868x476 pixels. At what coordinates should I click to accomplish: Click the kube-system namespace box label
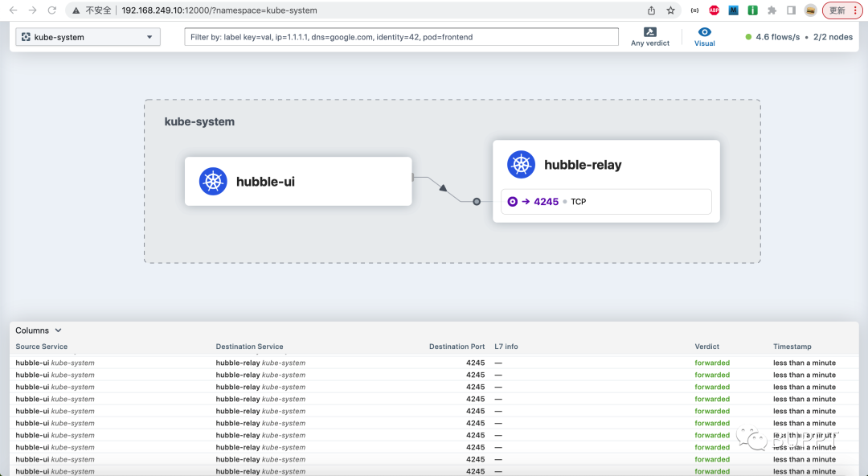(199, 121)
